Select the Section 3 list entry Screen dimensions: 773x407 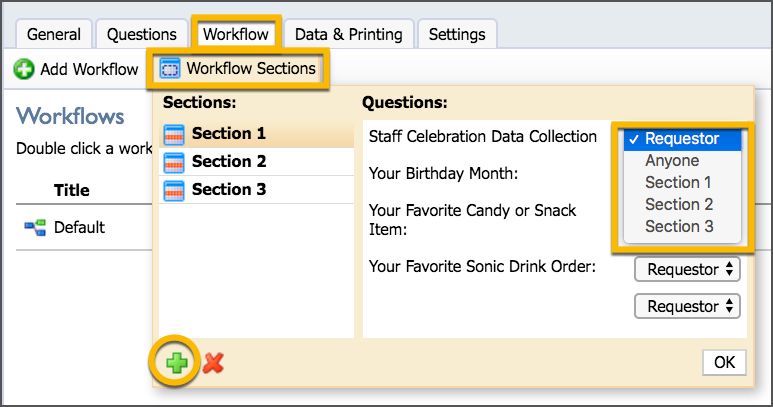click(256, 190)
